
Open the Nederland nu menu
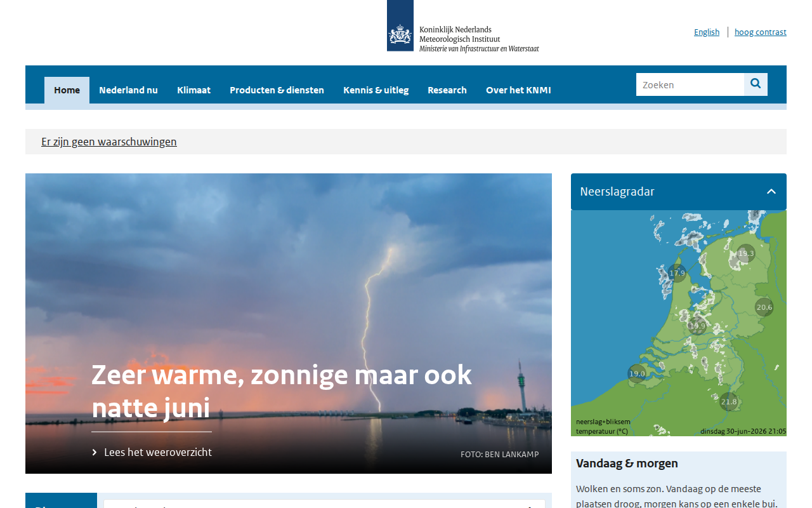(128, 90)
